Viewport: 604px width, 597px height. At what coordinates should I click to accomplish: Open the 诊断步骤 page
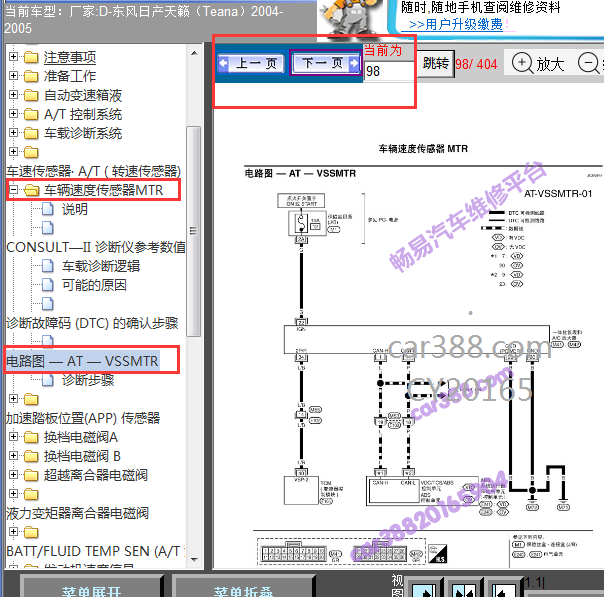(x=88, y=380)
